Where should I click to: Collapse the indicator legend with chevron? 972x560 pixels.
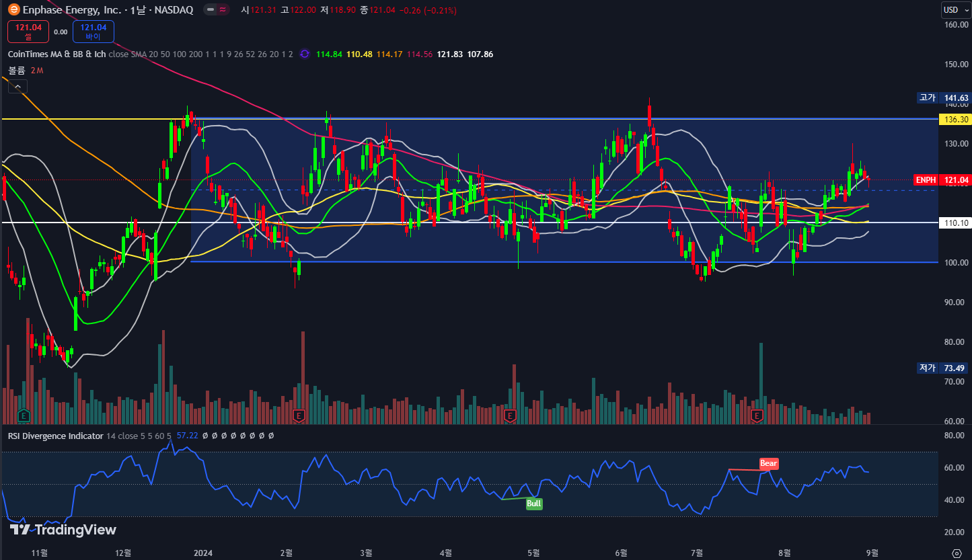[x=17, y=86]
